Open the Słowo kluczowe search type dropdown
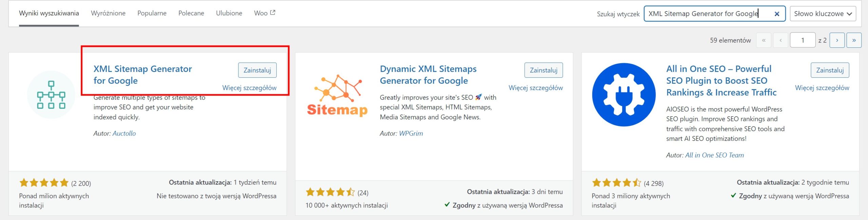 [823, 14]
